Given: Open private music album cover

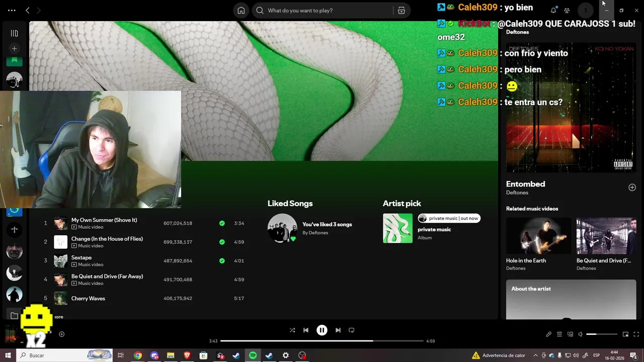Looking at the screenshot, I should (x=397, y=228).
